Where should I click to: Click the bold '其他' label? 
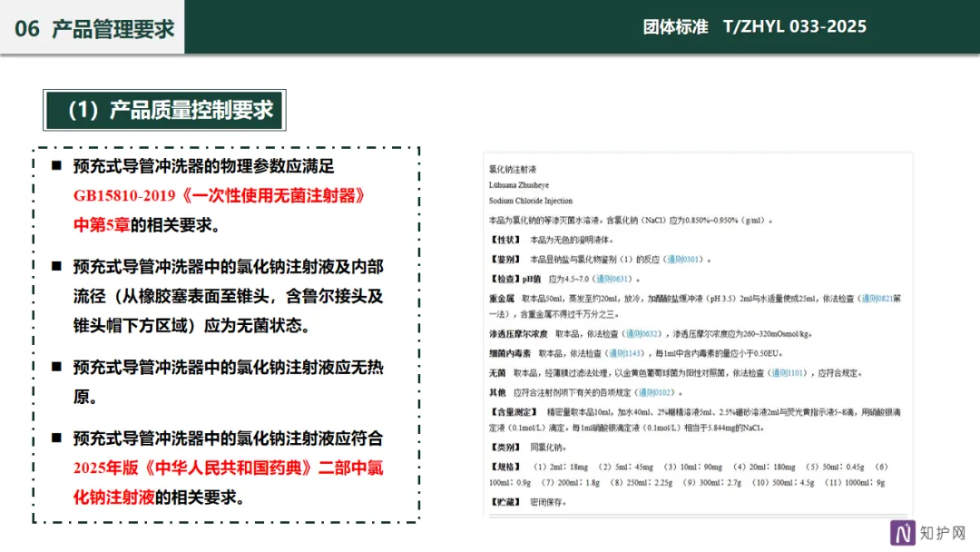pyautogui.click(x=497, y=392)
